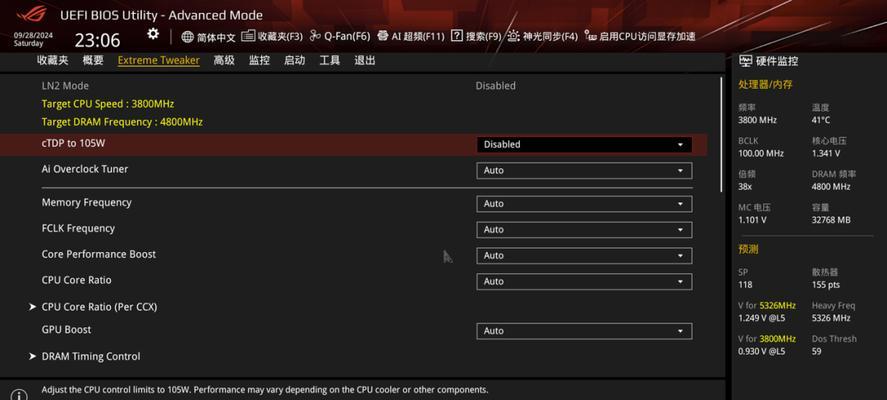Open the Ai Overclock Tuner dropdown
This screenshot has height=400, width=887.
(x=584, y=170)
